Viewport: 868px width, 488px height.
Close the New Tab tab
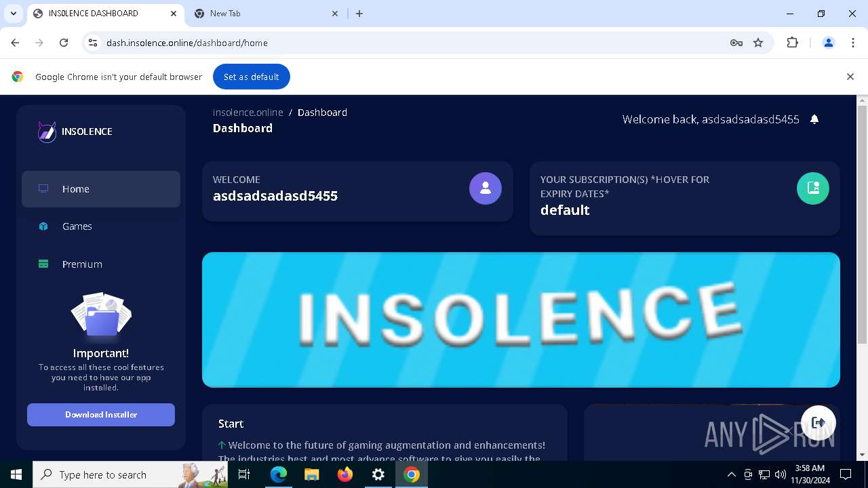click(335, 14)
